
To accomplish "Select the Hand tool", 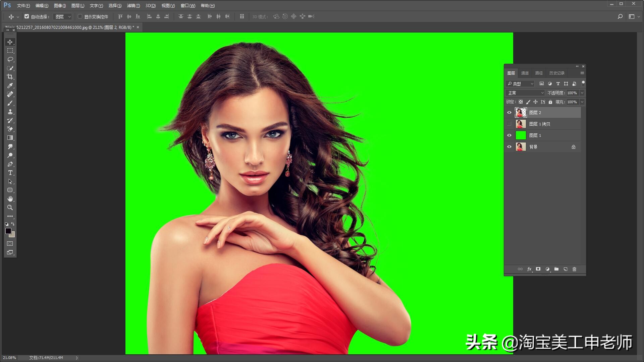I will click(10, 199).
